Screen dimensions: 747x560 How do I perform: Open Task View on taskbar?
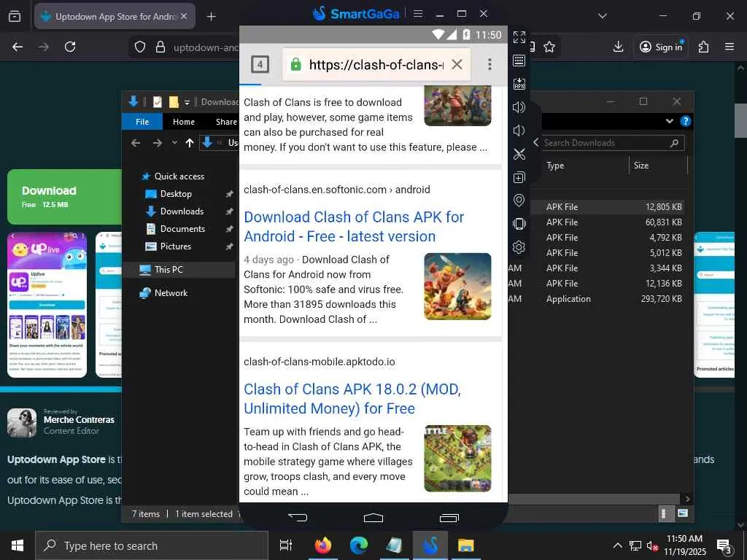pyautogui.click(x=286, y=545)
